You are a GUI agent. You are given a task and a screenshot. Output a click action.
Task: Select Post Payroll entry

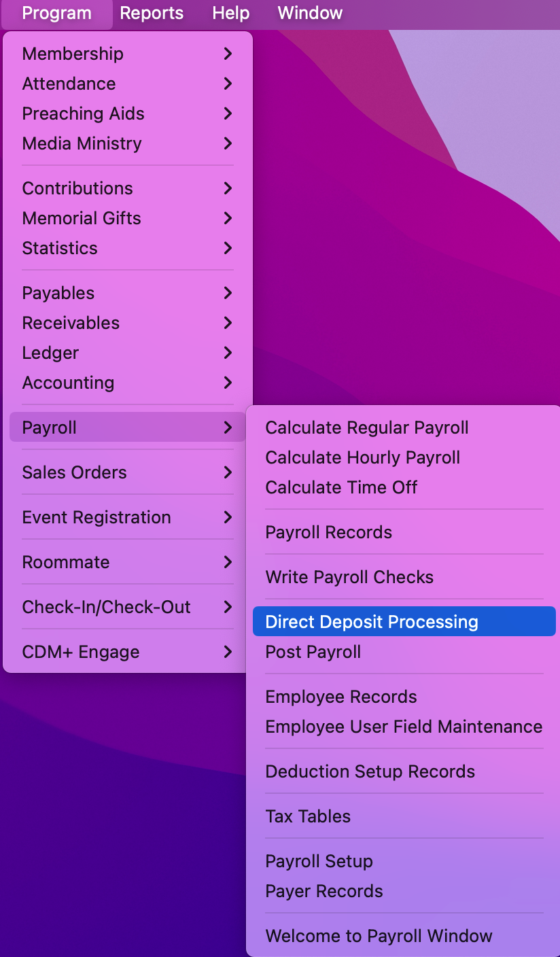[x=313, y=652]
